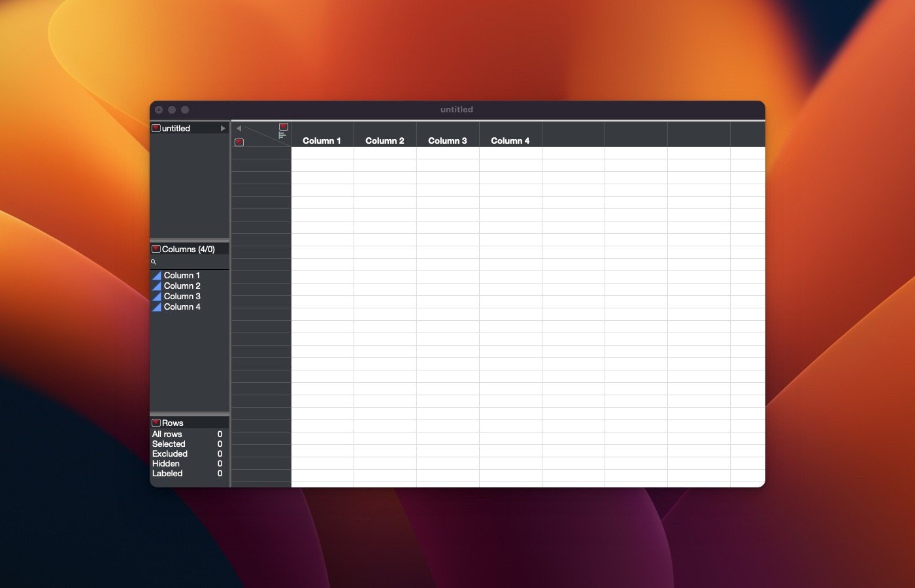Open the untitled table red triangle menu

coord(156,128)
